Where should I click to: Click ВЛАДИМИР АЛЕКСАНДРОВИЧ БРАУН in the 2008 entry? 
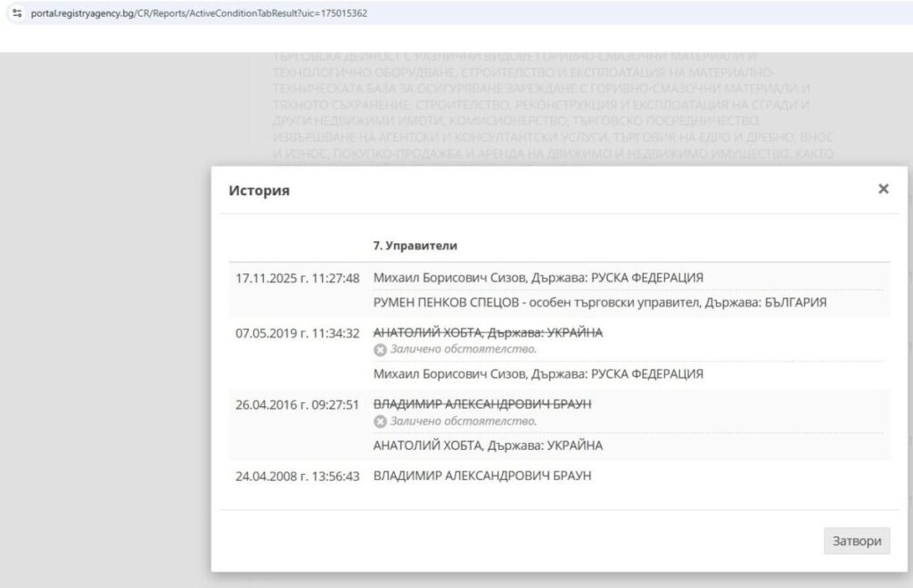click(481, 476)
